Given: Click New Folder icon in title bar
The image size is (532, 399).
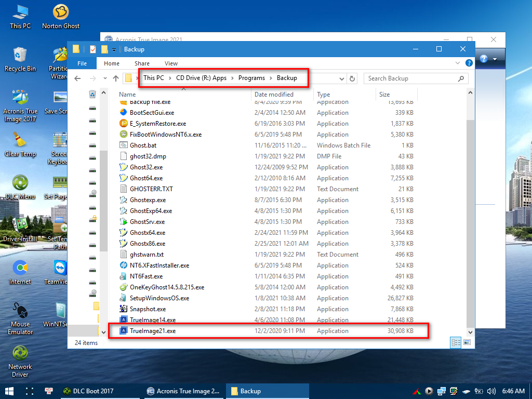Looking at the screenshot, I should pos(104,49).
